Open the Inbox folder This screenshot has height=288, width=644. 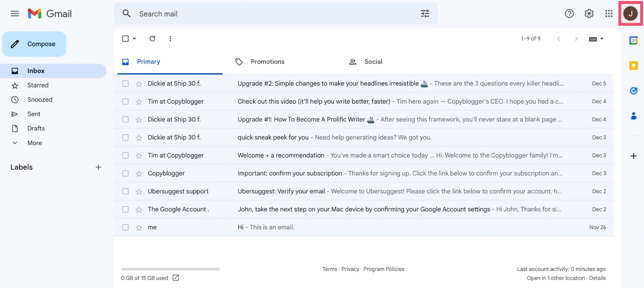(x=53, y=71)
